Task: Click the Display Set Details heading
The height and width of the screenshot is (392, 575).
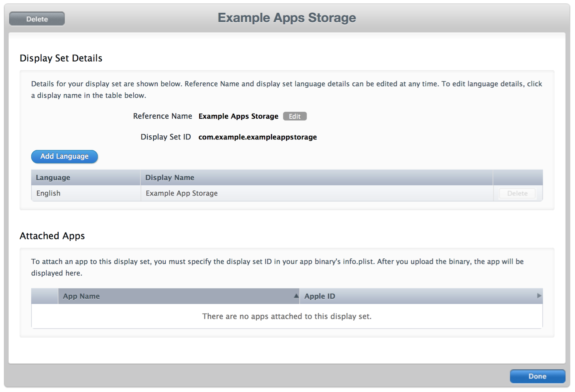Action: click(x=61, y=58)
